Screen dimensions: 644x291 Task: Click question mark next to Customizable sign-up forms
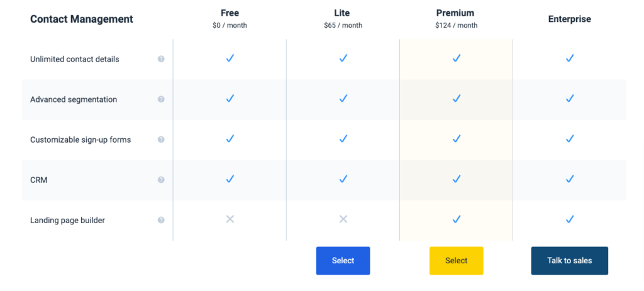tap(161, 140)
